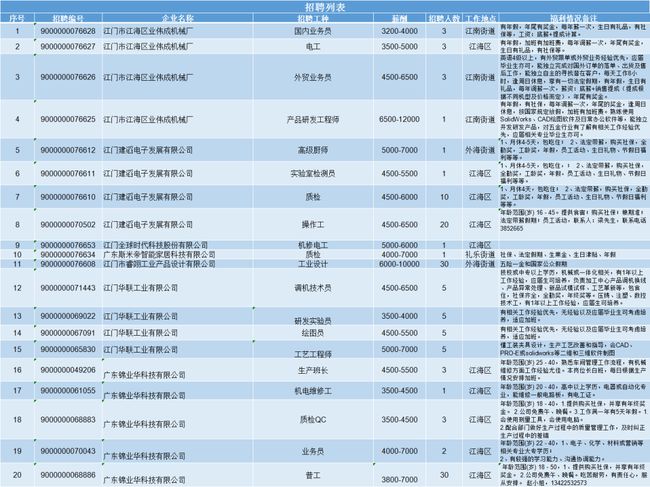Click recruitment ID 9000000076611
This screenshot has height=487, width=650.
pyautogui.click(x=68, y=173)
